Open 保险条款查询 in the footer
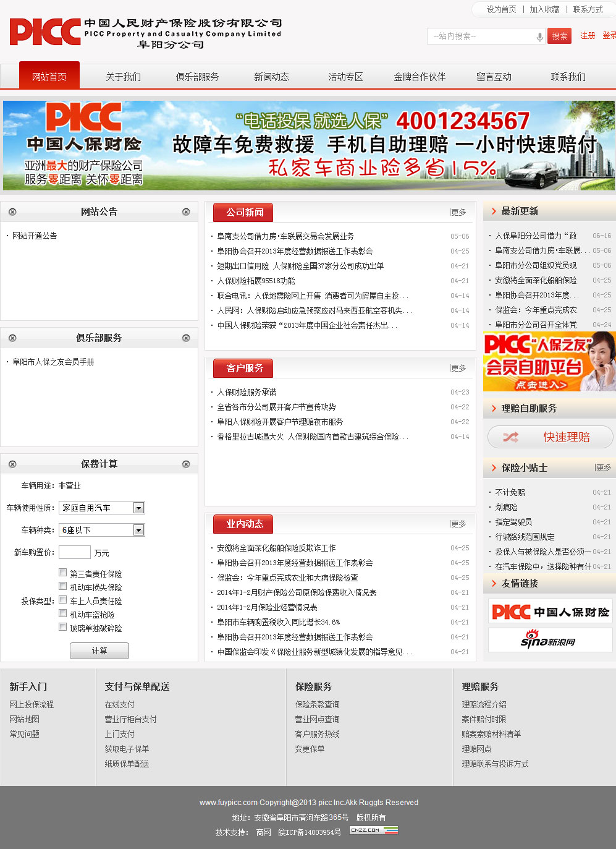 [317, 704]
